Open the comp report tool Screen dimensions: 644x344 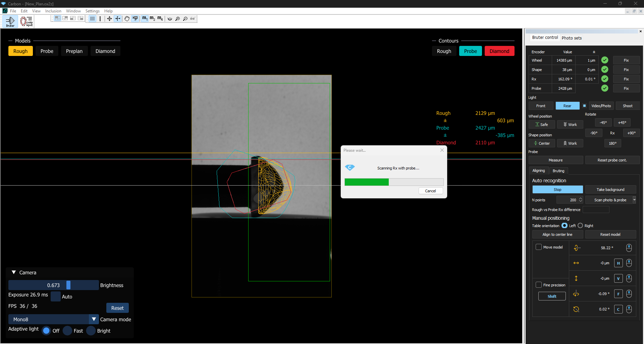26,21
